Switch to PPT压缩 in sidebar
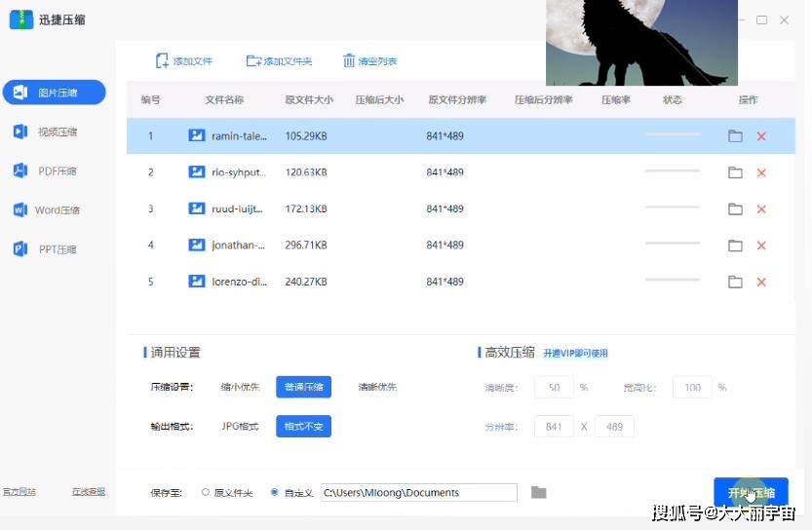Image resolution: width=812 pixels, height=530 pixels. pyautogui.click(x=46, y=249)
